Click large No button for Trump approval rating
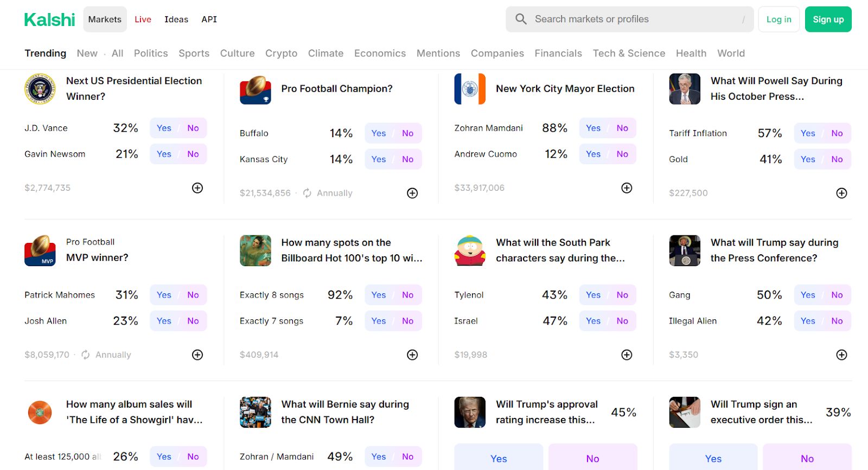 [592, 459]
